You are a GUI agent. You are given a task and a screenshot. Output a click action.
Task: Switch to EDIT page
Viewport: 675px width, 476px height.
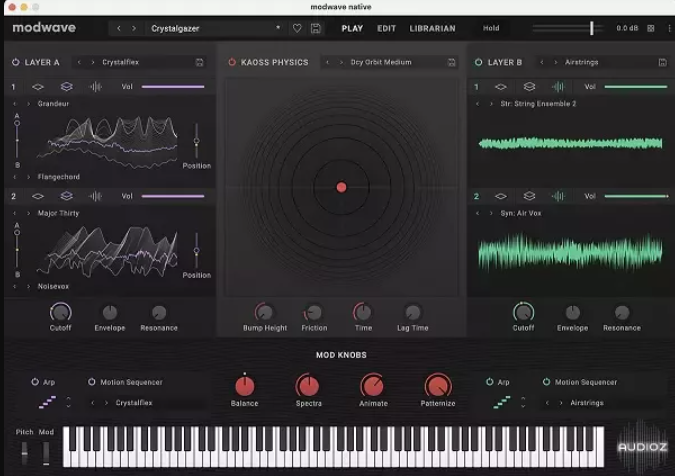[x=386, y=28]
